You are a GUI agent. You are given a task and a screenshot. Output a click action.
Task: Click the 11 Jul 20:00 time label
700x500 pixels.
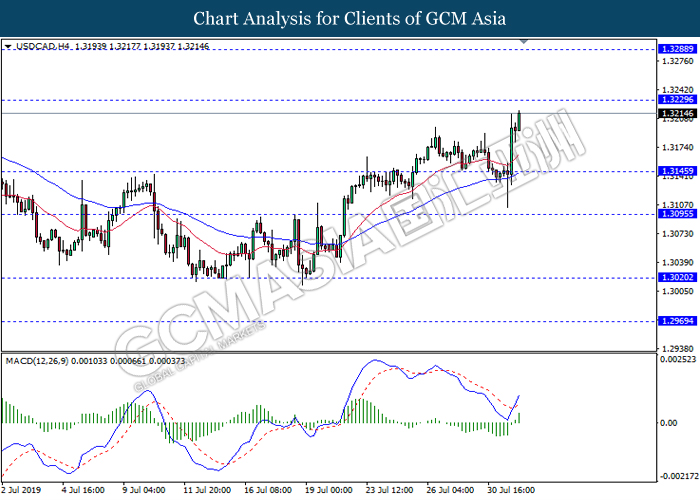click(x=207, y=490)
